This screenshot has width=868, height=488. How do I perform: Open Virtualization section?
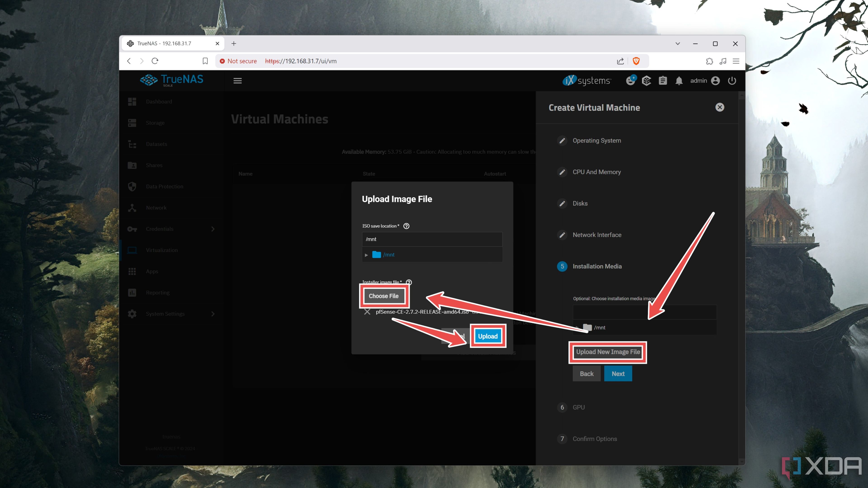pos(162,250)
